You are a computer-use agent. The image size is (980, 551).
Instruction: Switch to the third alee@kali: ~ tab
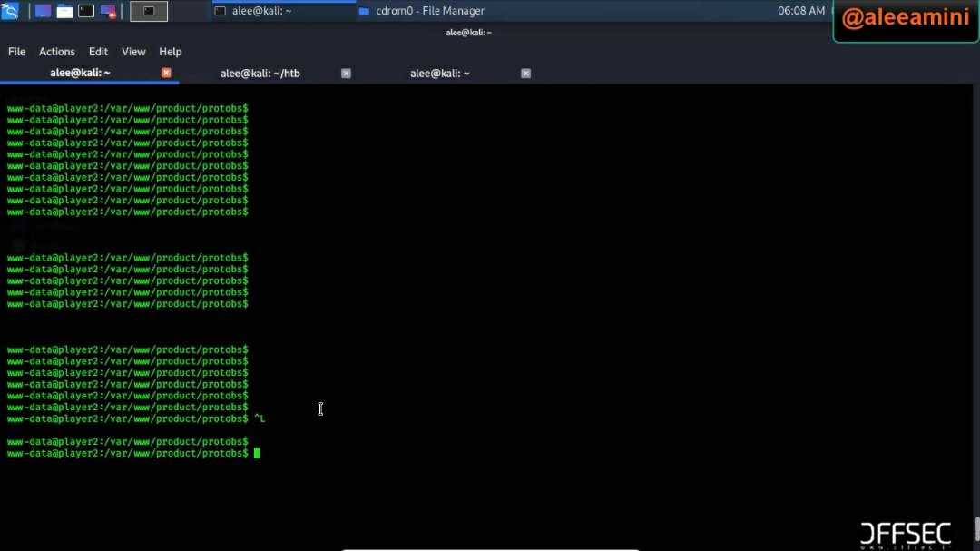click(x=439, y=74)
